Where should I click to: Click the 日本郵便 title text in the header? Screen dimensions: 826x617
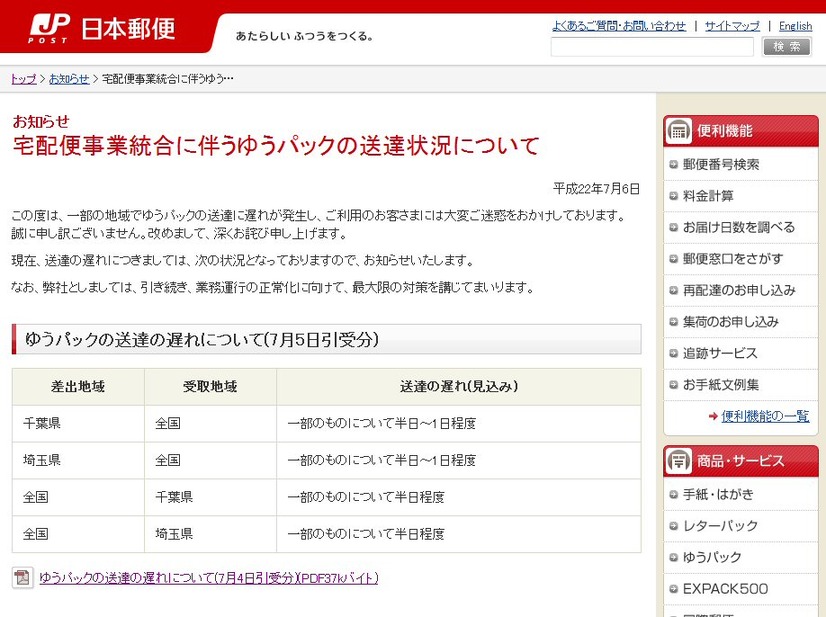coord(128,28)
